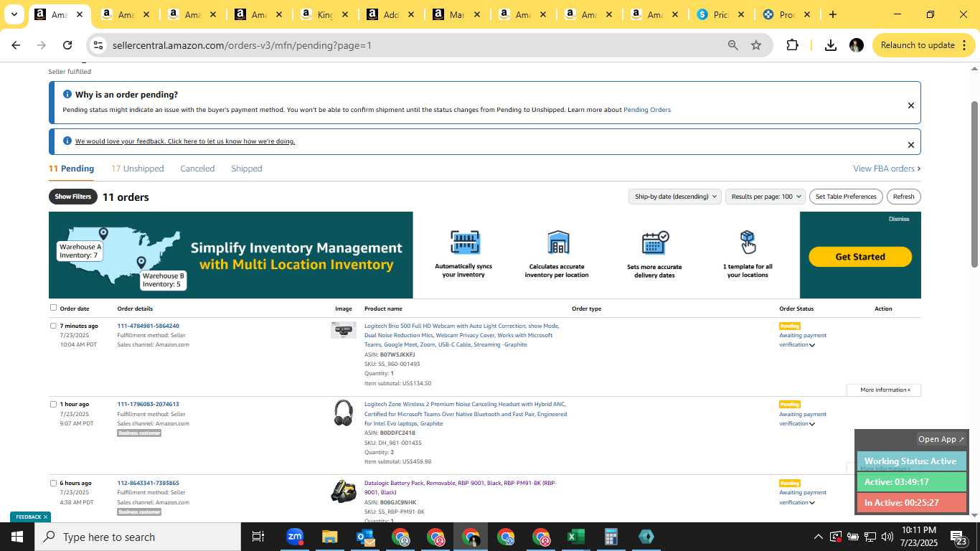Open the Pending Orders learn more link
The image size is (980, 551).
[x=647, y=110]
